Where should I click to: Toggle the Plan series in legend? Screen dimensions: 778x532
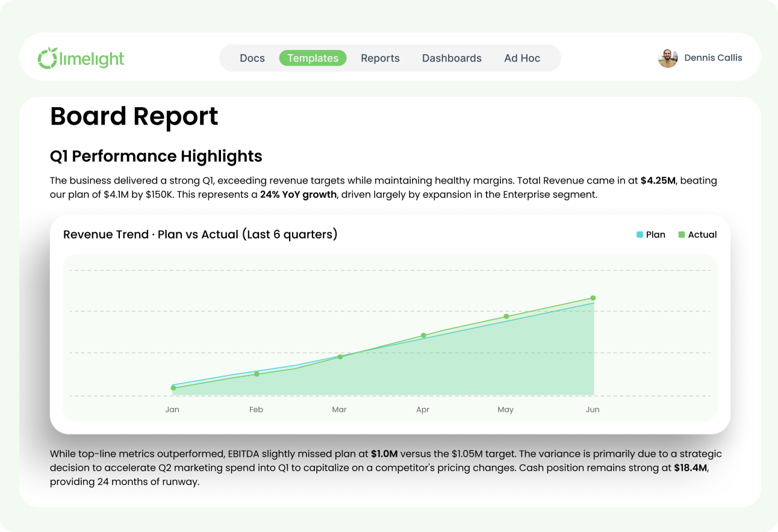tap(651, 235)
